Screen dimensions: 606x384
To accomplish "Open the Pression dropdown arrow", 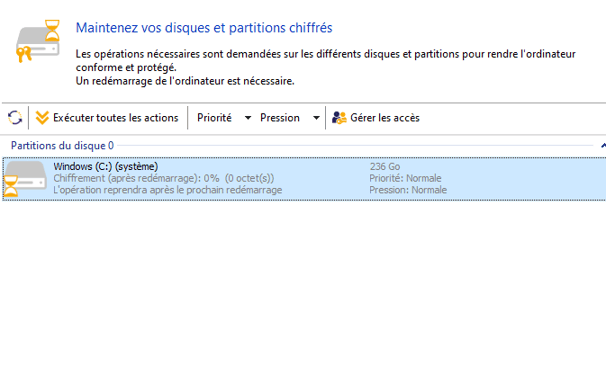I will [x=316, y=117].
